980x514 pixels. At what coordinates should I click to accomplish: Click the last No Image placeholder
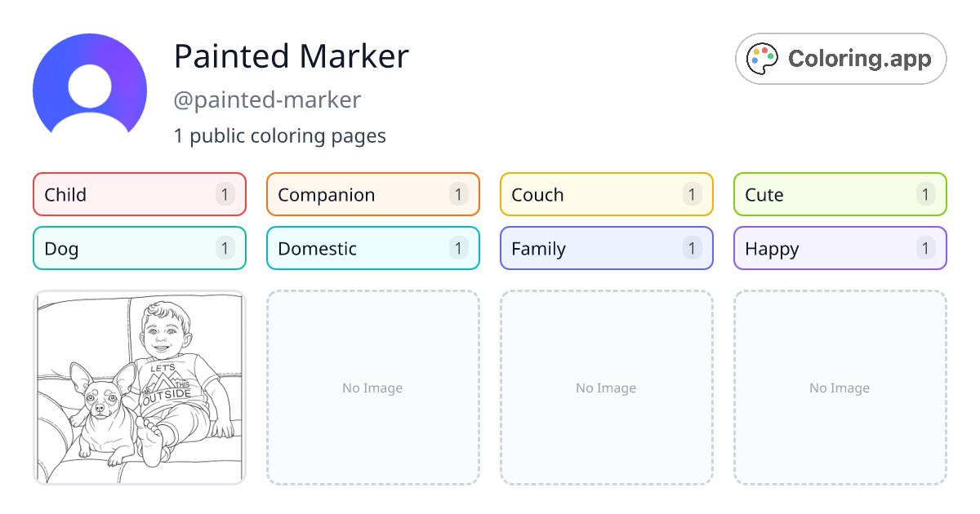pyautogui.click(x=840, y=388)
